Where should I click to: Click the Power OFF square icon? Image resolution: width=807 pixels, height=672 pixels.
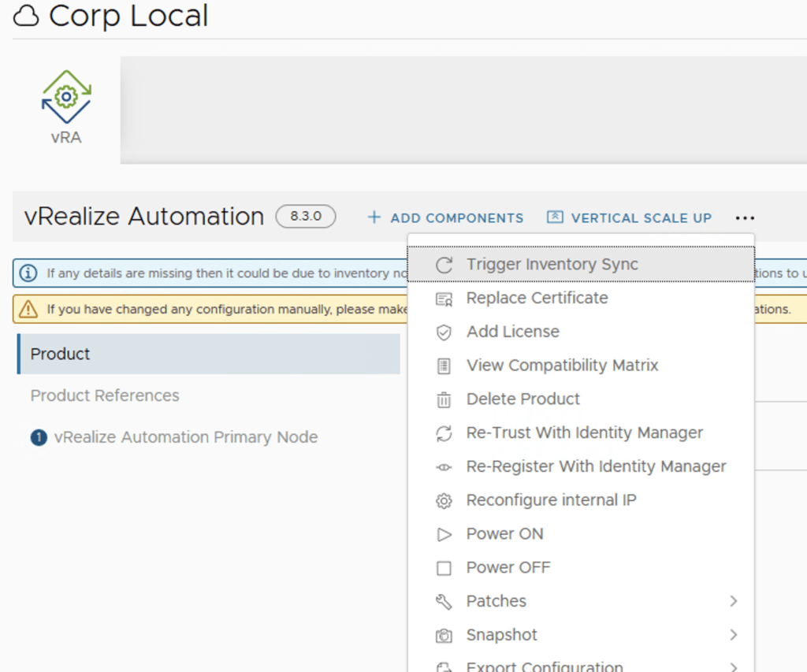coord(444,568)
